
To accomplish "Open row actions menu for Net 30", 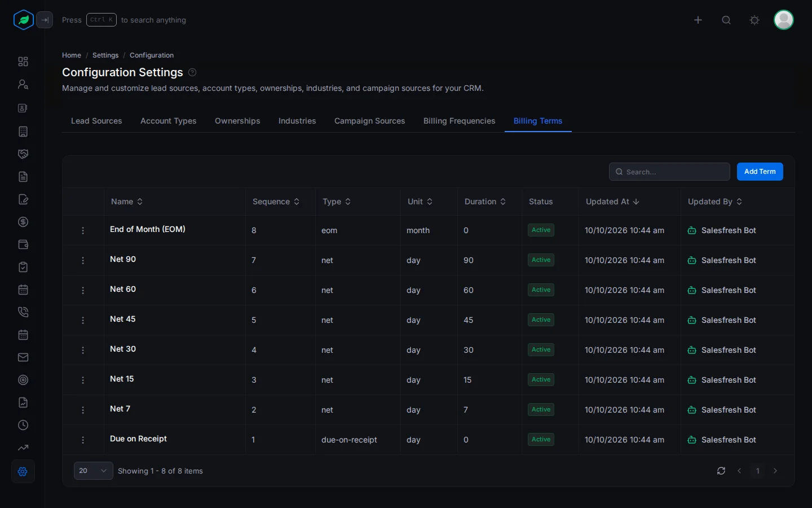I will [83, 350].
